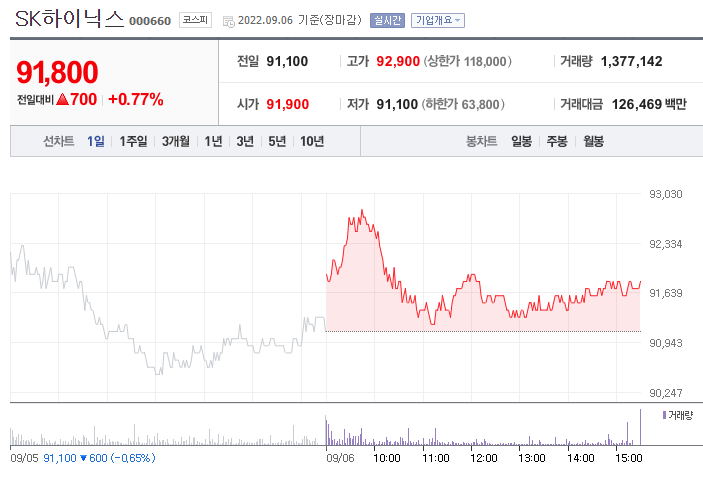Click the 거래량 value 1,377,142
This screenshot has height=479, width=703.
pyautogui.click(x=631, y=61)
